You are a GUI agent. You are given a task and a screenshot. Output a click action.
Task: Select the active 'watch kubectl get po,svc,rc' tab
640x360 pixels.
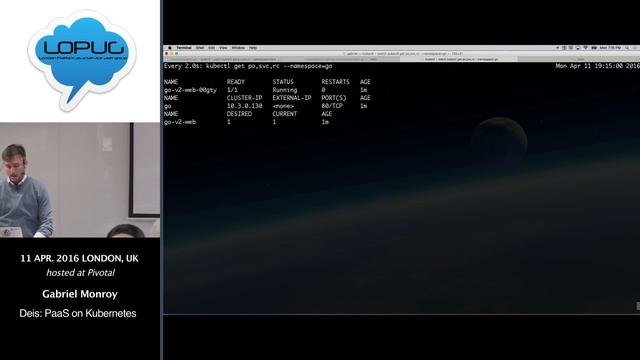(x=459, y=59)
